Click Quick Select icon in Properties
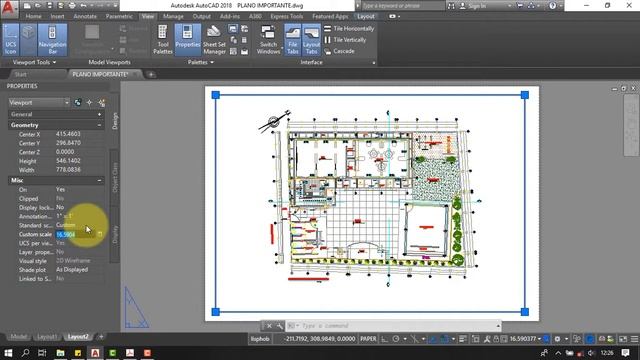This screenshot has width=640, height=360. click(x=101, y=102)
